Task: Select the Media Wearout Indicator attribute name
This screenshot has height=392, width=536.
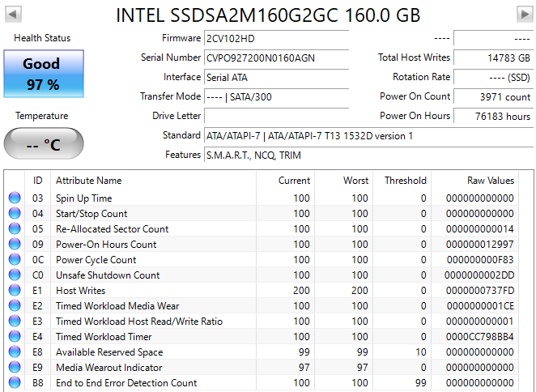Action: pyautogui.click(x=109, y=368)
